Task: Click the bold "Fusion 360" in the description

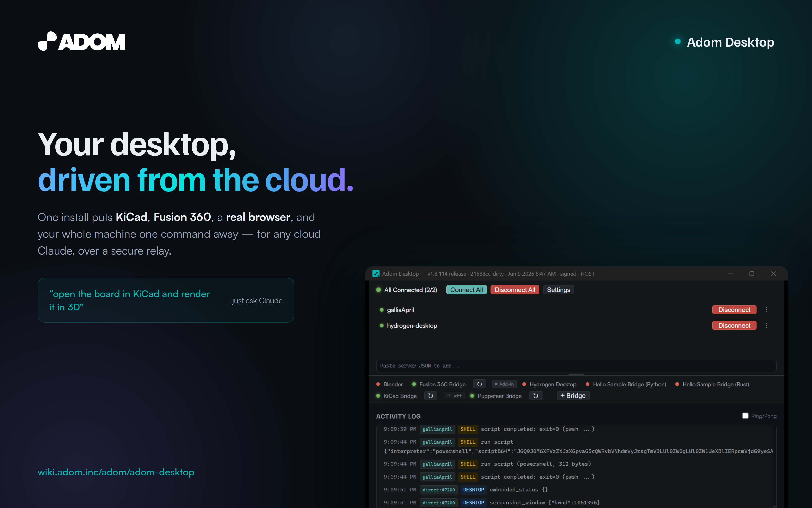Action: tap(182, 217)
